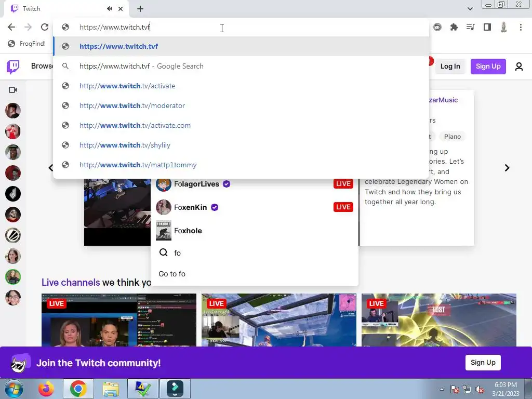532x399 pixels.
Task: Click the header Sign Up button
Action: [488, 66]
